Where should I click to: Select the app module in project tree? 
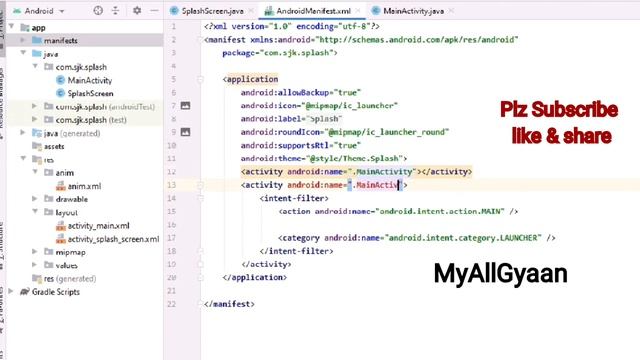(38, 28)
